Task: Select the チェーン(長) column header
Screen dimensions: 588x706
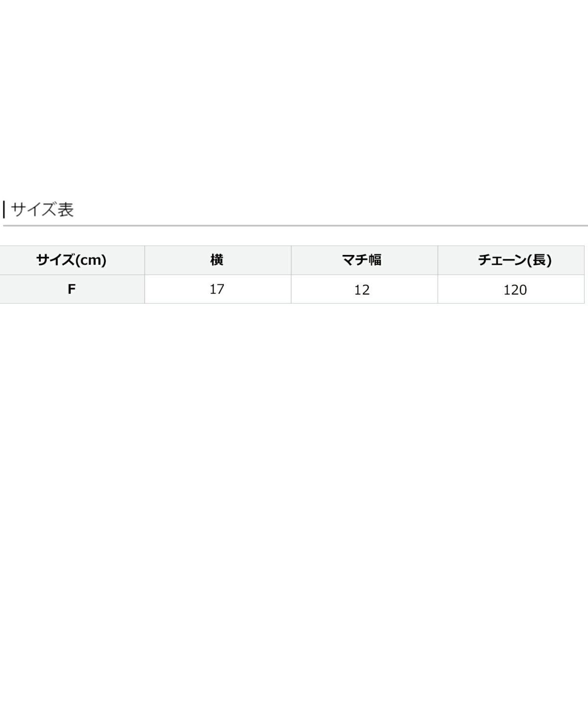Action: click(x=514, y=260)
